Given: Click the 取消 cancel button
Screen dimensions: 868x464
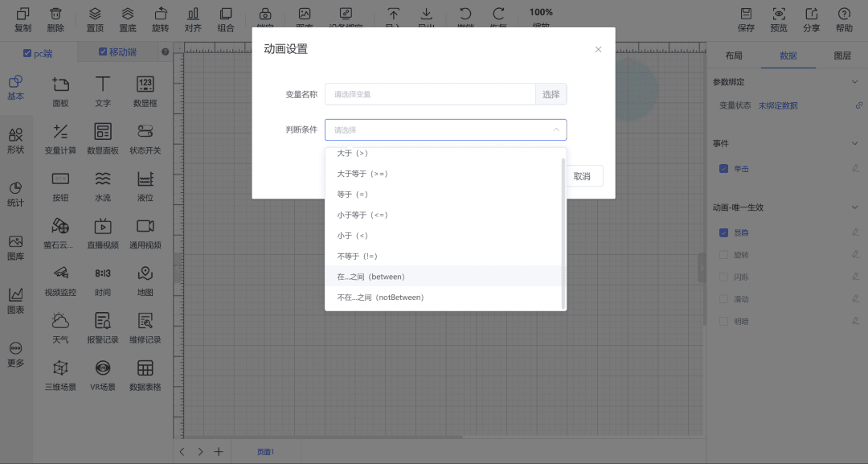Looking at the screenshot, I should tap(582, 176).
